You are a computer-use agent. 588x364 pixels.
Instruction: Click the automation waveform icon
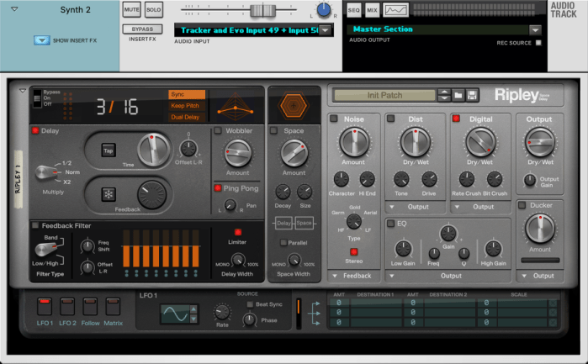[396, 10]
